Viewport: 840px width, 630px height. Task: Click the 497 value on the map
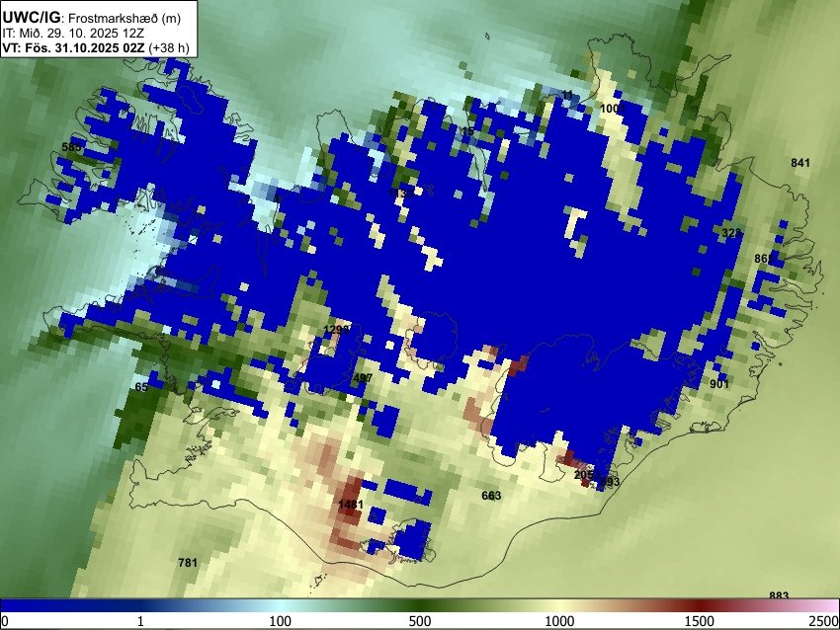363,378
